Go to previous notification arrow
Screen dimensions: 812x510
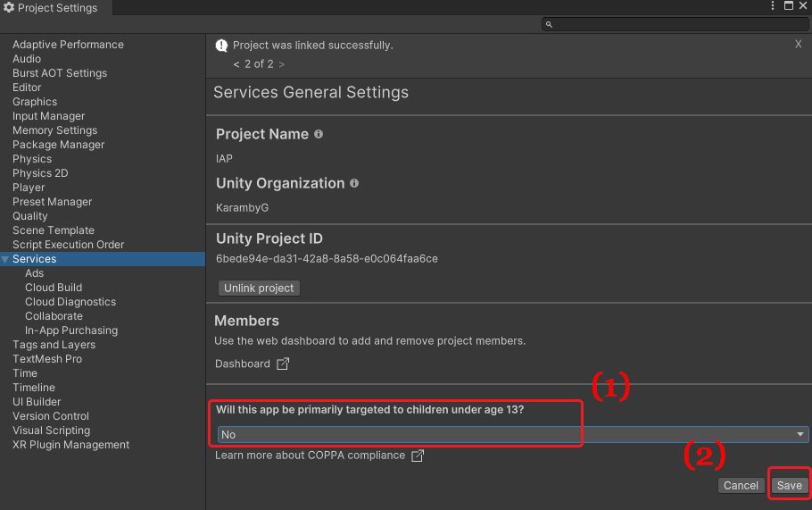pyautogui.click(x=236, y=64)
